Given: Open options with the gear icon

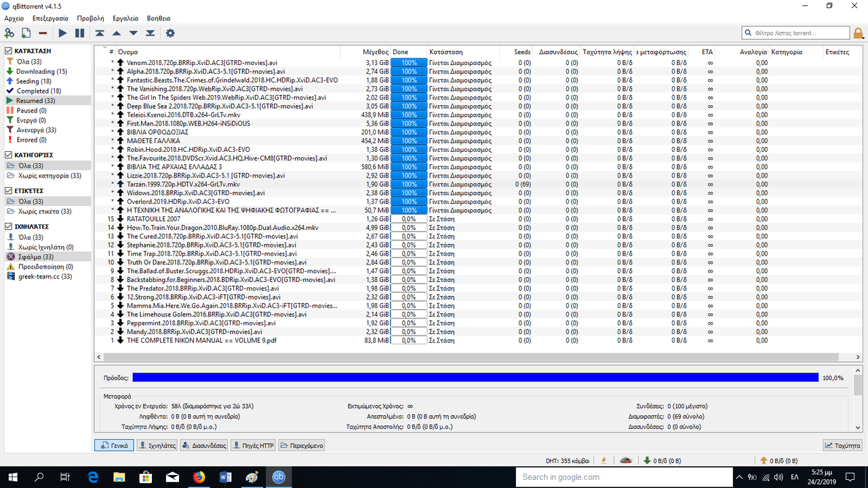Looking at the screenshot, I should coord(170,33).
